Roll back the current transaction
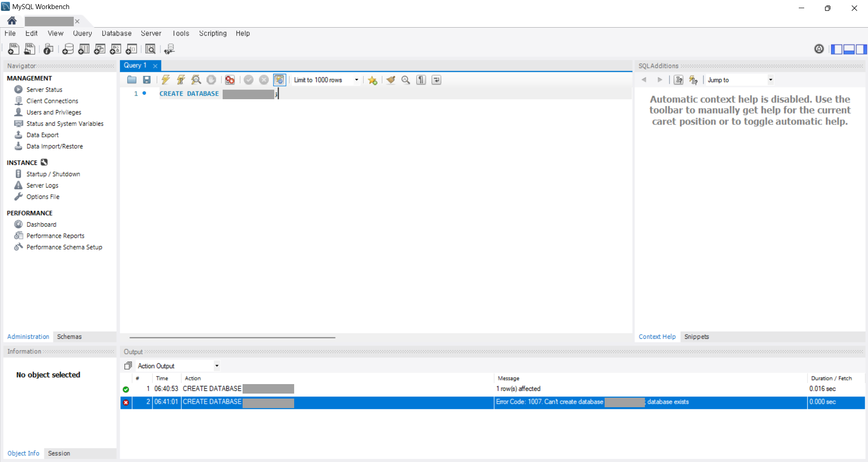868x462 pixels. [x=264, y=80]
